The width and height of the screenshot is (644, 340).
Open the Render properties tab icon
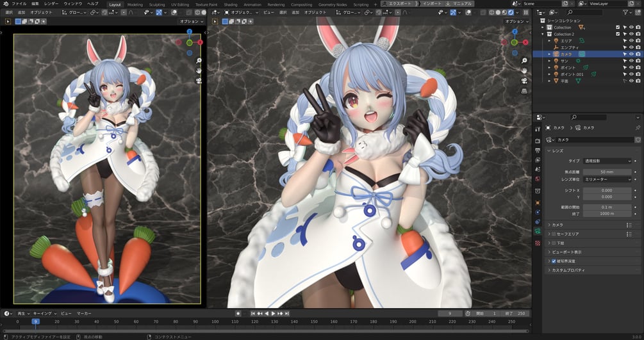pos(538,141)
